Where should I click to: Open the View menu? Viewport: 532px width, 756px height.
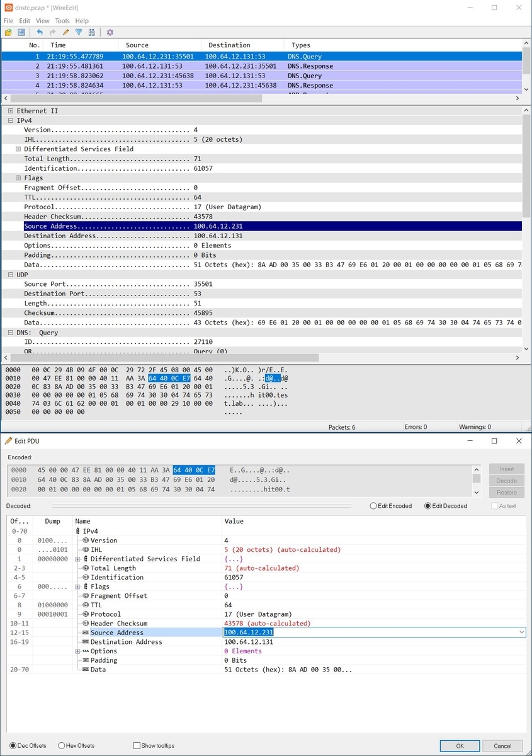click(42, 21)
